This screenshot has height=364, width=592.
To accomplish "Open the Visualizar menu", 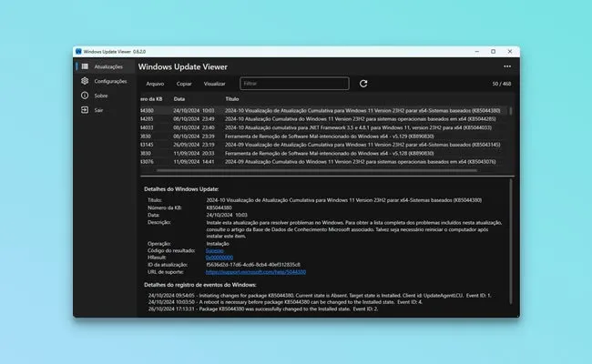I will [x=215, y=84].
